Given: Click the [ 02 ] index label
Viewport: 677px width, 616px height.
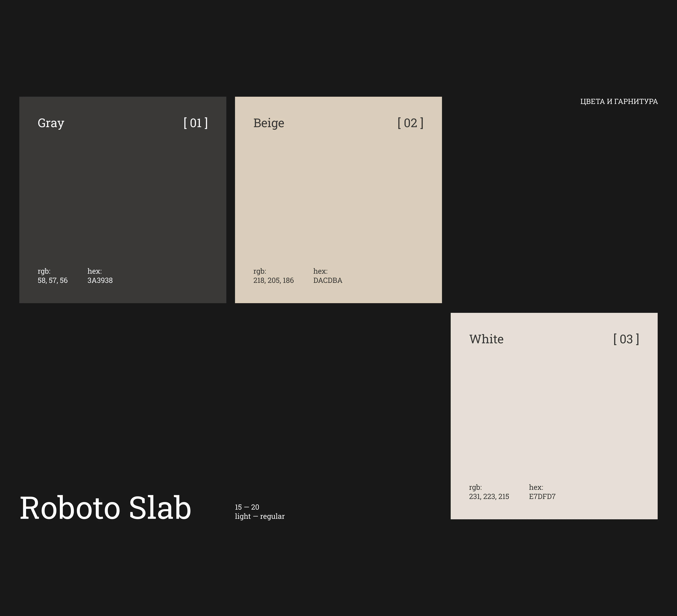Looking at the screenshot, I should [x=410, y=123].
